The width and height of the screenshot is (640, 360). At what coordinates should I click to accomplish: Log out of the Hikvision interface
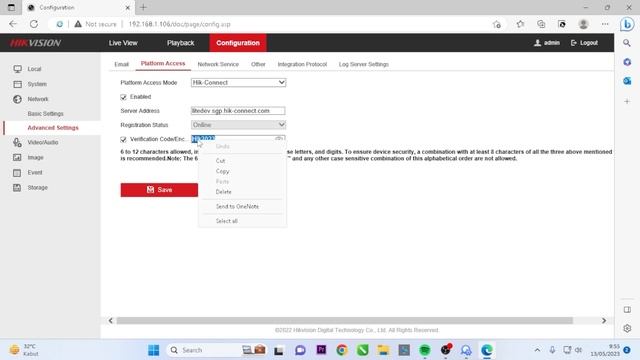(584, 43)
